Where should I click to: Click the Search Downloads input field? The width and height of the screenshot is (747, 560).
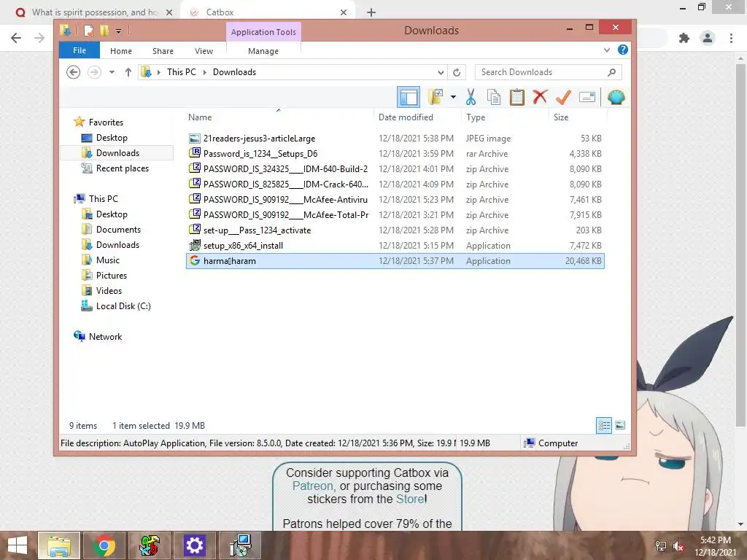point(548,72)
